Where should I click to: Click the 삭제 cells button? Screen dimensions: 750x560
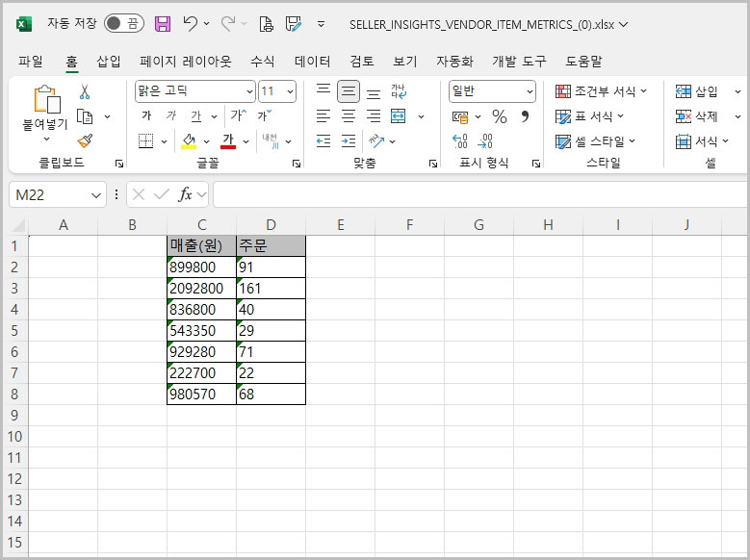tap(696, 116)
